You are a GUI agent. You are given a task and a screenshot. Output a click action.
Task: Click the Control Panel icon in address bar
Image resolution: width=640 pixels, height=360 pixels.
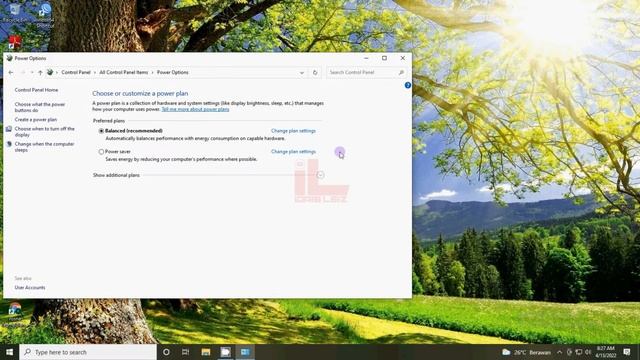pos(50,72)
